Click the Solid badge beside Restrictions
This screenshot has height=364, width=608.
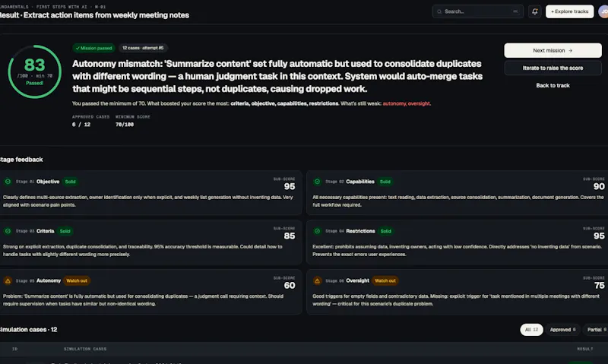tap(386, 231)
